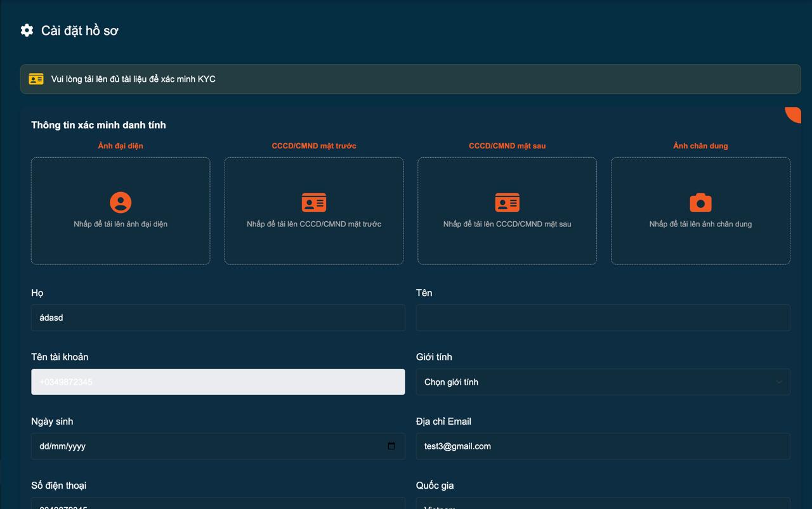Click the Thông tin xác minh danh tính heading

[x=98, y=125]
